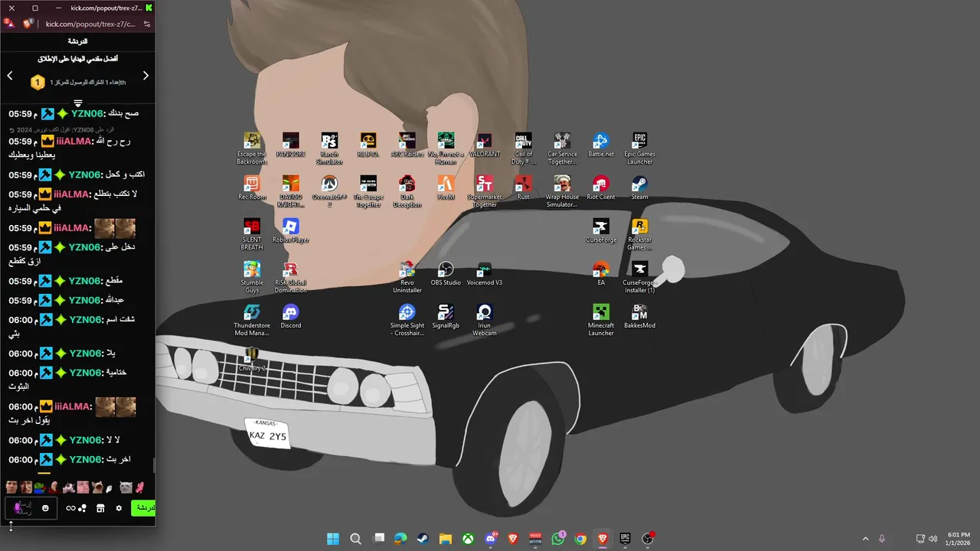The image size is (980, 551).
Task: Open Xbox app from taskbar
Action: (468, 539)
